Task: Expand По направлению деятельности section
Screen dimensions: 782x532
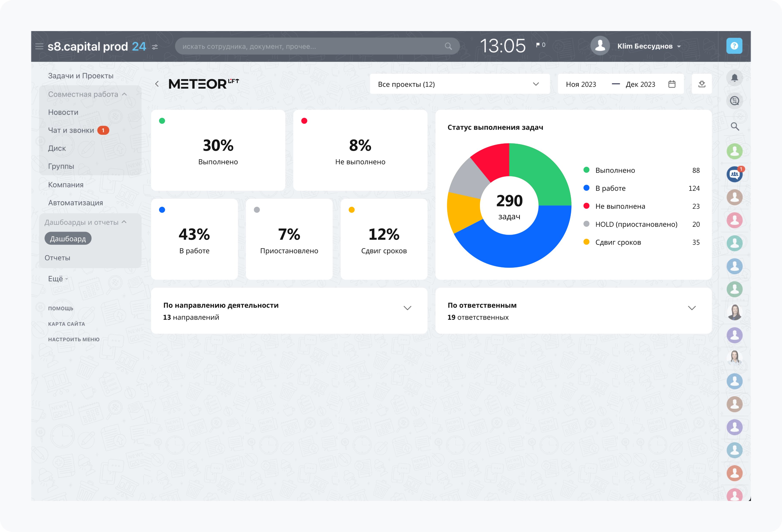Action: click(407, 308)
